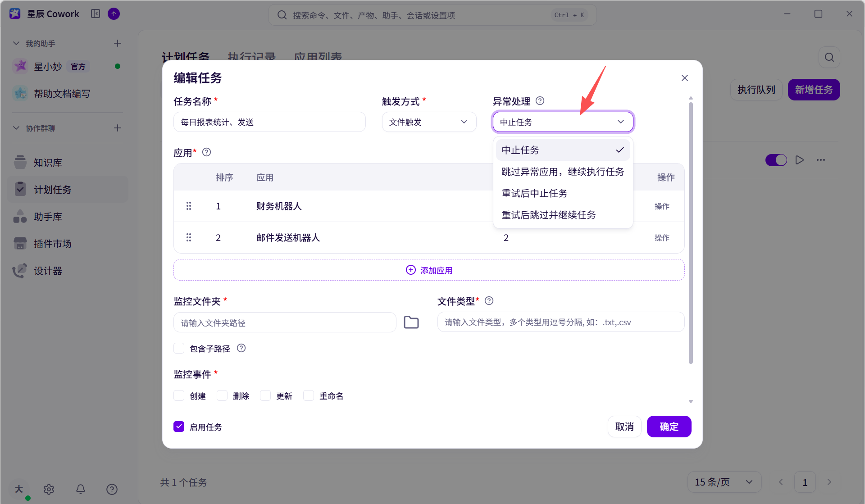Select 中止任务 option

pyautogui.click(x=563, y=150)
